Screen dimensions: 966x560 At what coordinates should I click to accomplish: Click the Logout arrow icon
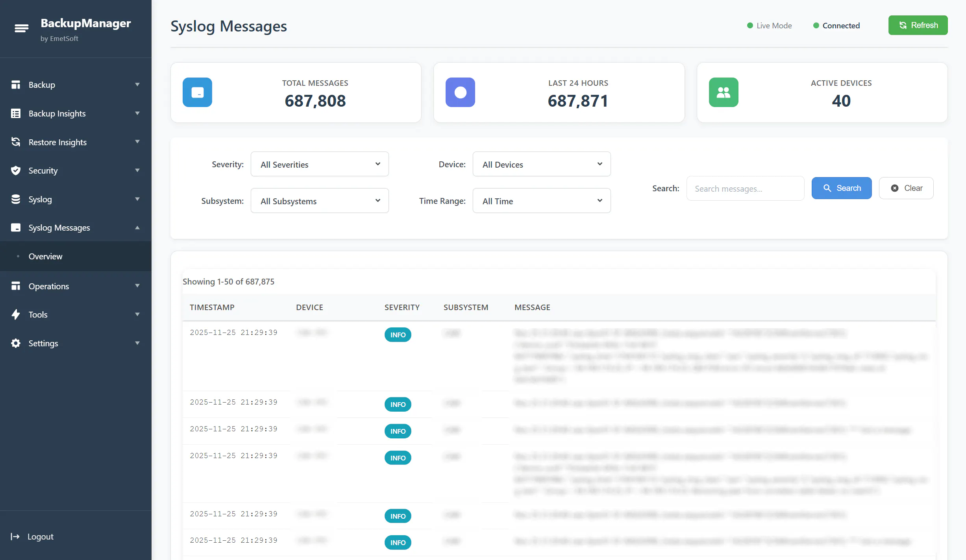tap(15, 536)
